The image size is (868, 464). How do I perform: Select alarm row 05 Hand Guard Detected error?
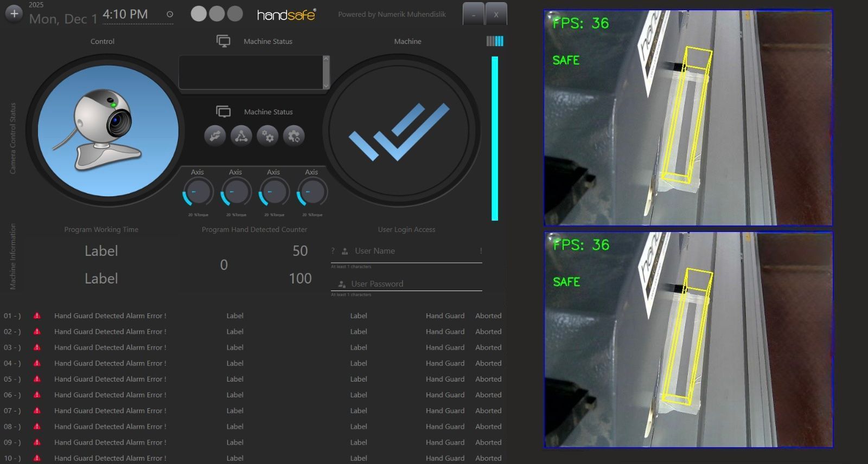tap(110, 379)
